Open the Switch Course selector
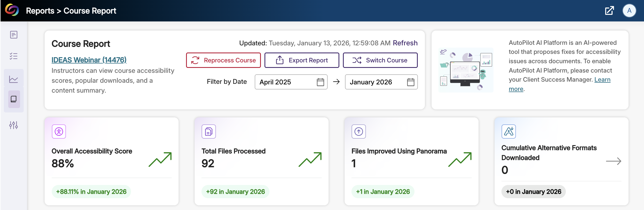 (380, 60)
